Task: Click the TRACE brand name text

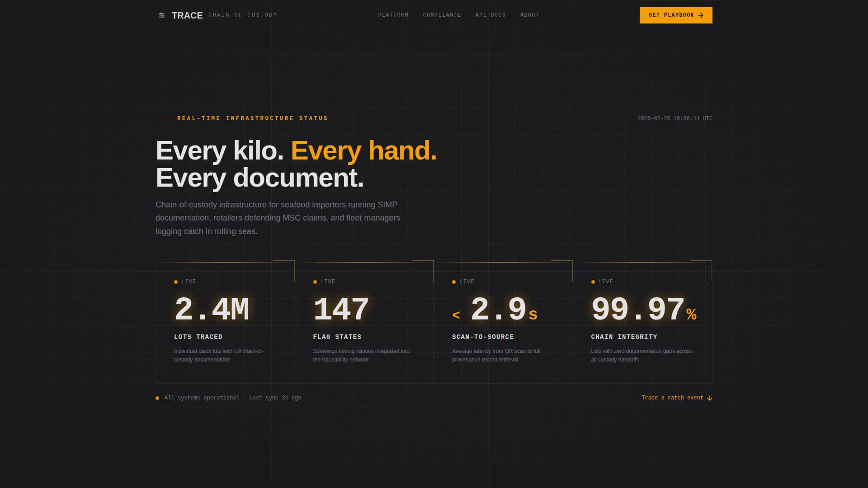Action: [x=187, y=15]
